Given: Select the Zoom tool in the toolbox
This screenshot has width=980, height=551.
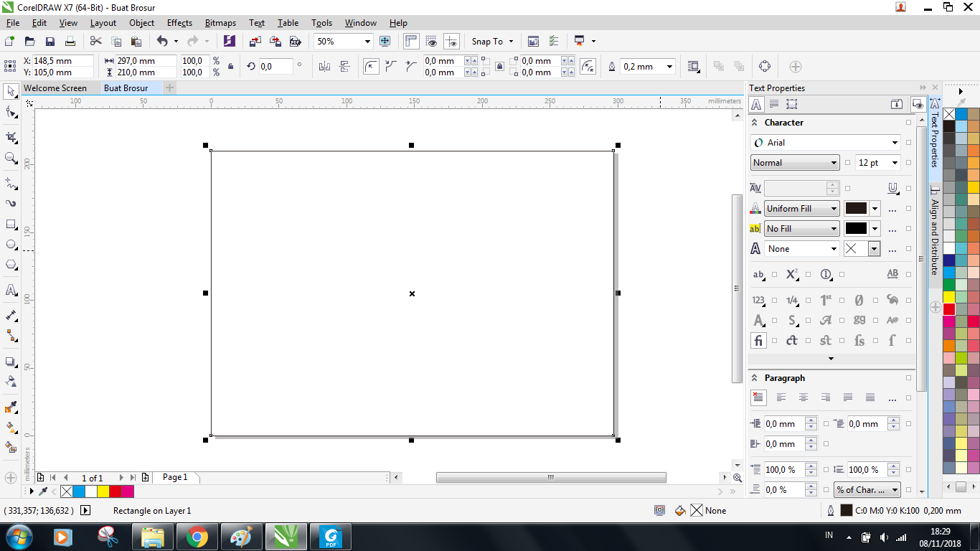Looking at the screenshot, I should tap(10, 159).
